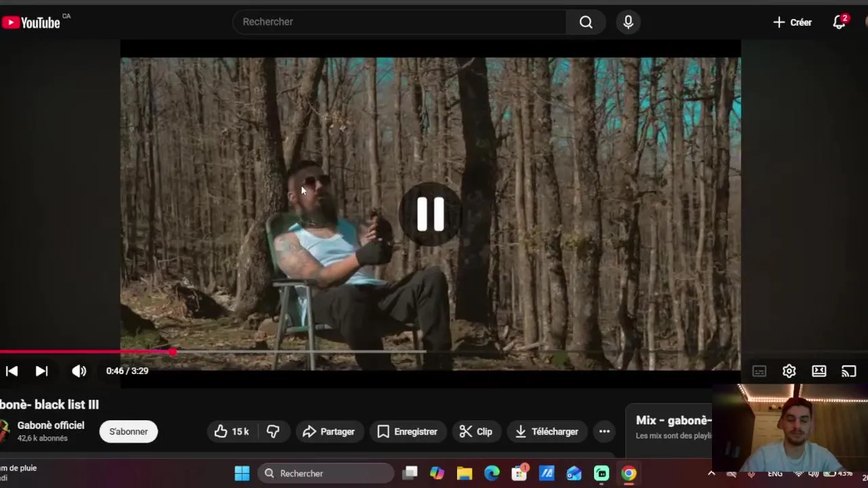Viewport: 868px width, 488px height.
Task: Toggle the subtitles button in the player
Action: coord(759,371)
